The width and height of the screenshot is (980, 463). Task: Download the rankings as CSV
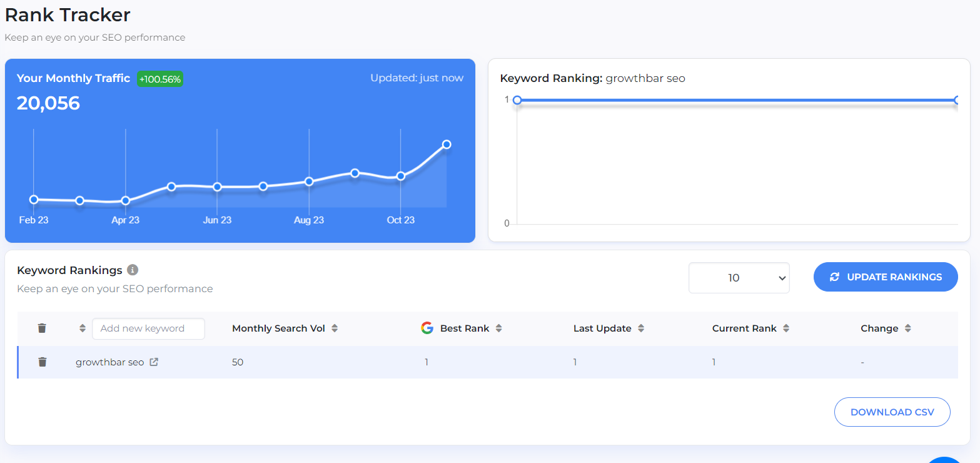point(892,412)
